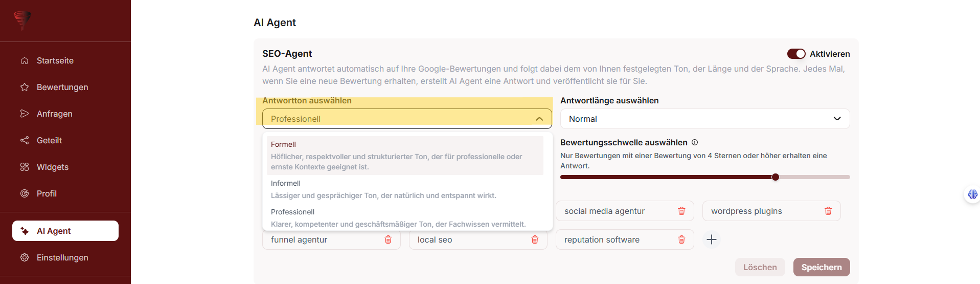Image resolution: width=980 pixels, height=284 pixels.
Task: Delete the funnel agentur keyword
Action: coord(388,239)
